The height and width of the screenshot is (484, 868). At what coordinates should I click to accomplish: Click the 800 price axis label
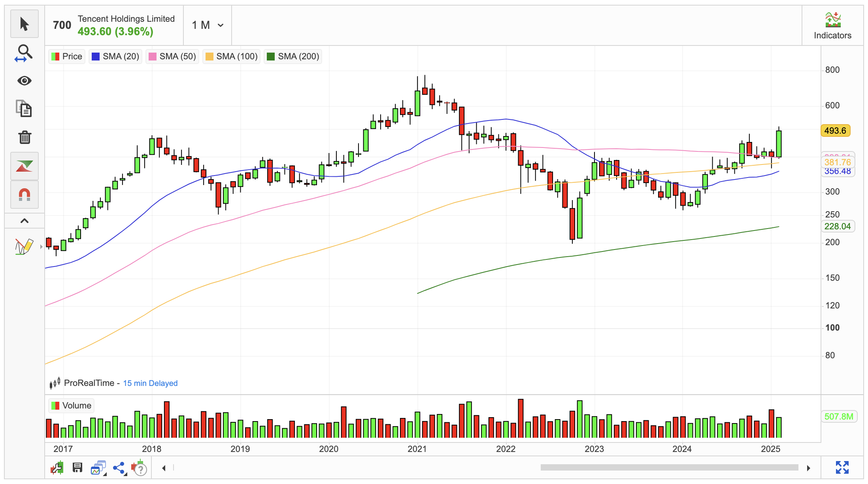(832, 70)
